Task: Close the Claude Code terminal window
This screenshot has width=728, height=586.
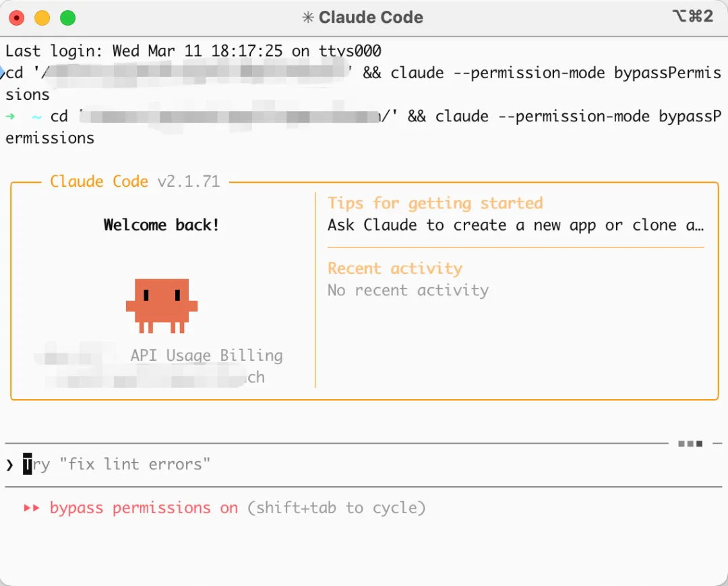Action: [16, 18]
